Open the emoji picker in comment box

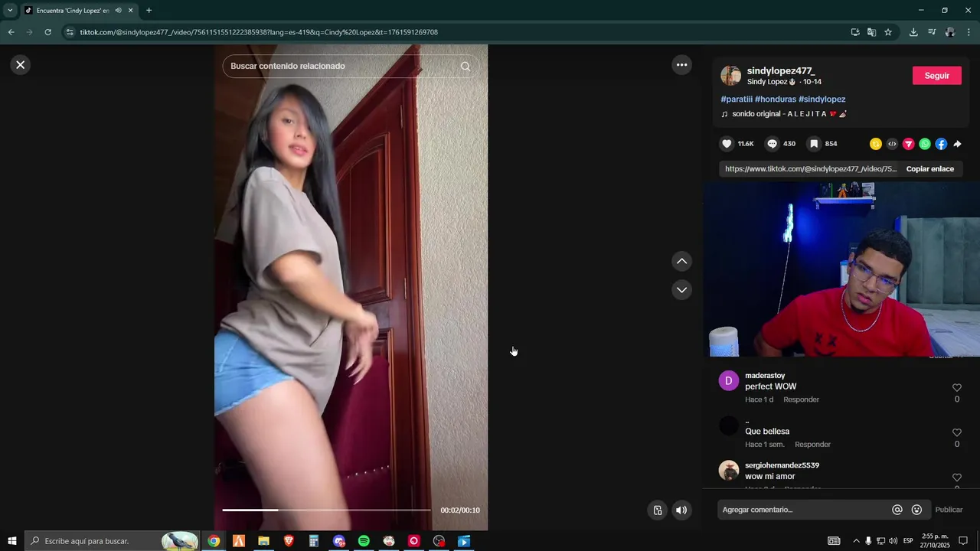(x=916, y=510)
